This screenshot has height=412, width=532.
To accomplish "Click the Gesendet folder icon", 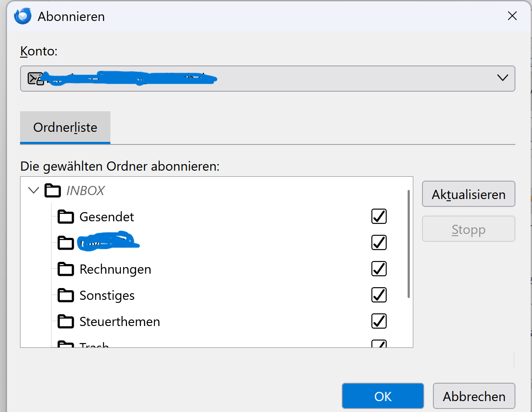I will tap(66, 217).
